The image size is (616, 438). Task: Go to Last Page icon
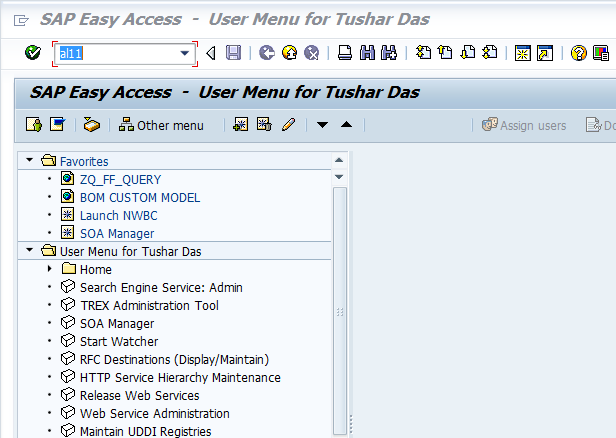point(490,53)
